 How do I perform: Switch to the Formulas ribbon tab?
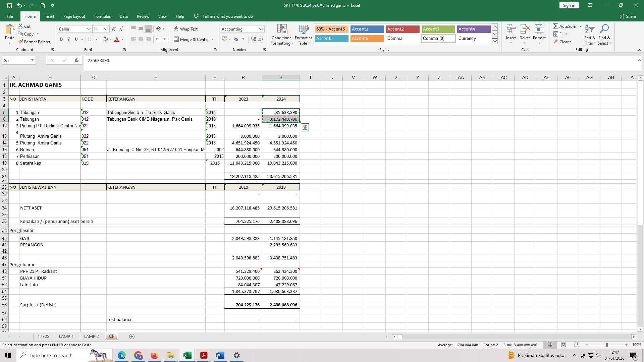coord(102,16)
